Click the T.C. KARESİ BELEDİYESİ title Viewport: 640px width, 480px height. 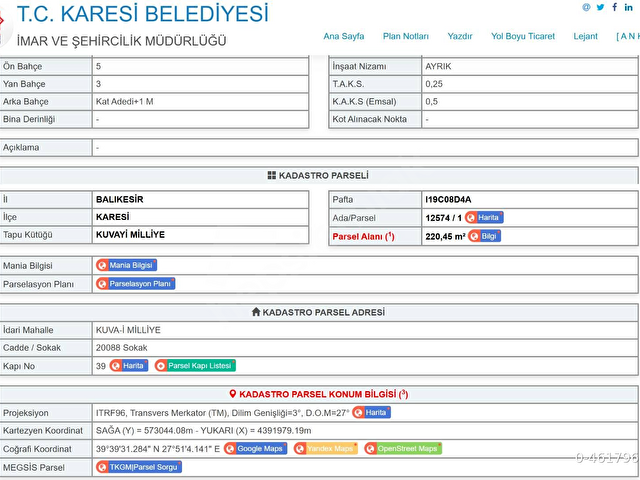(x=143, y=13)
